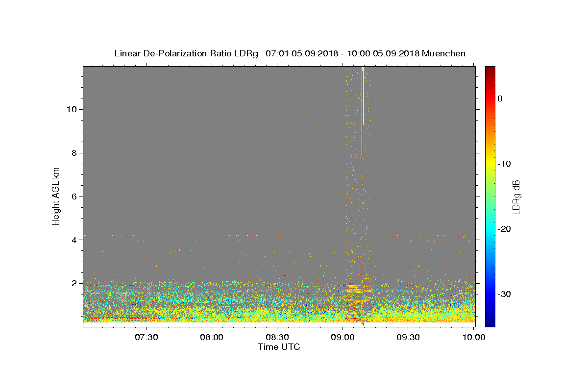
Task: Click the 09:30 time tick label
Action: coord(408,337)
